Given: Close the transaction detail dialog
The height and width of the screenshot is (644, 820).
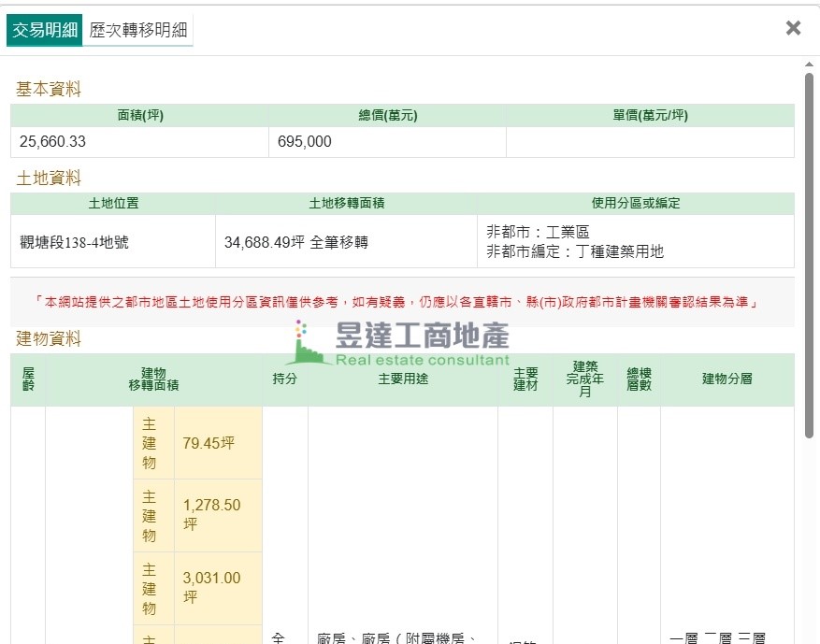Looking at the screenshot, I should pyautogui.click(x=793, y=28).
